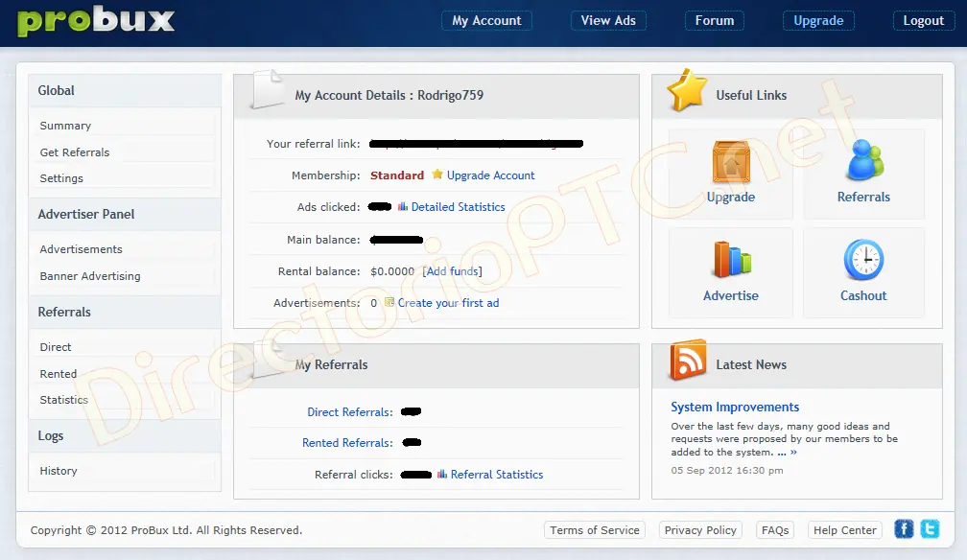967x560 pixels.
Task: Open My Account in top navigation
Action: tap(486, 20)
